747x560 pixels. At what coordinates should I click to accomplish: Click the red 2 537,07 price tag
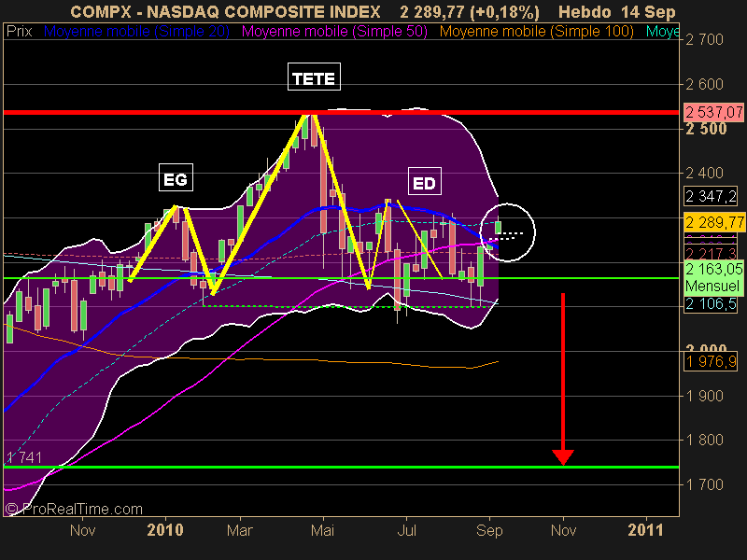(713, 112)
